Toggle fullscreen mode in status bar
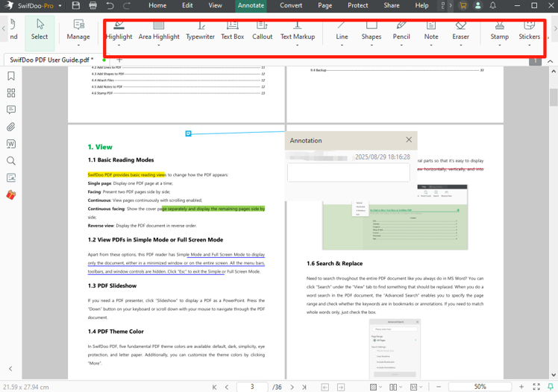The height and width of the screenshot is (392, 558). [536, 387]
